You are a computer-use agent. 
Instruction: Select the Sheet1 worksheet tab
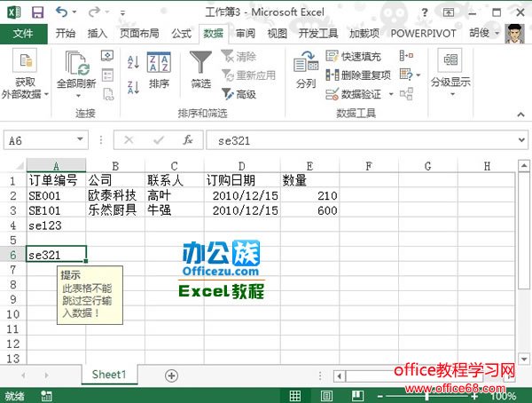click(109, 375)
